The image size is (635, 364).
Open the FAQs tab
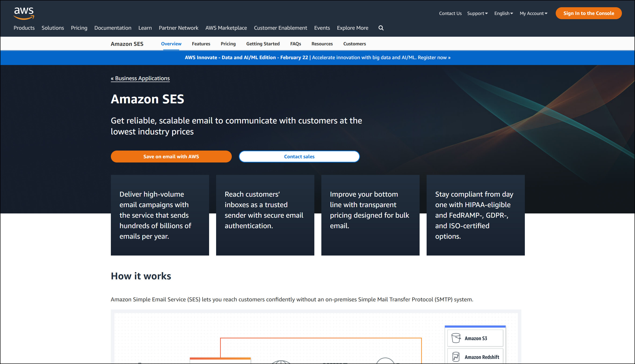point(295,44)
